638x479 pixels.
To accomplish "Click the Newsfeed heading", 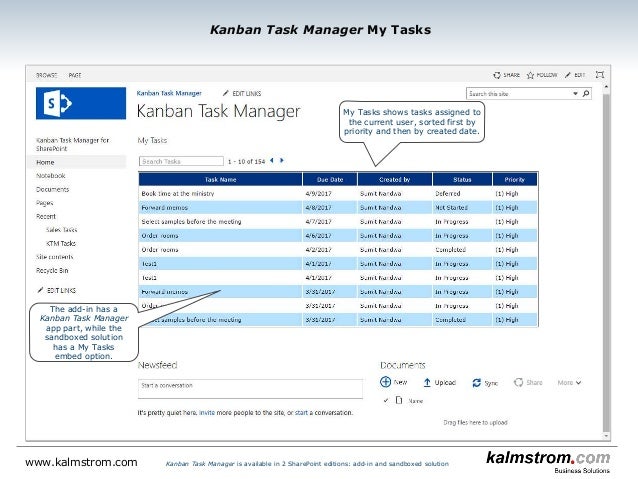I will (157, 365).
